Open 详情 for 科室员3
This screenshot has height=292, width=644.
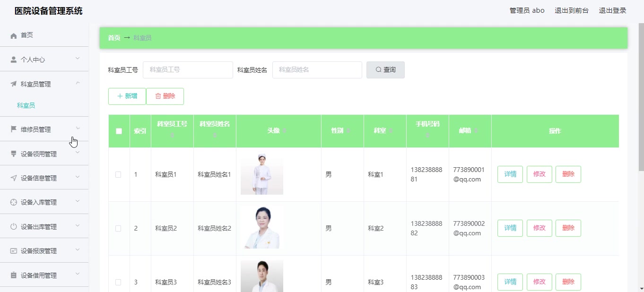[x=510, y=282]
